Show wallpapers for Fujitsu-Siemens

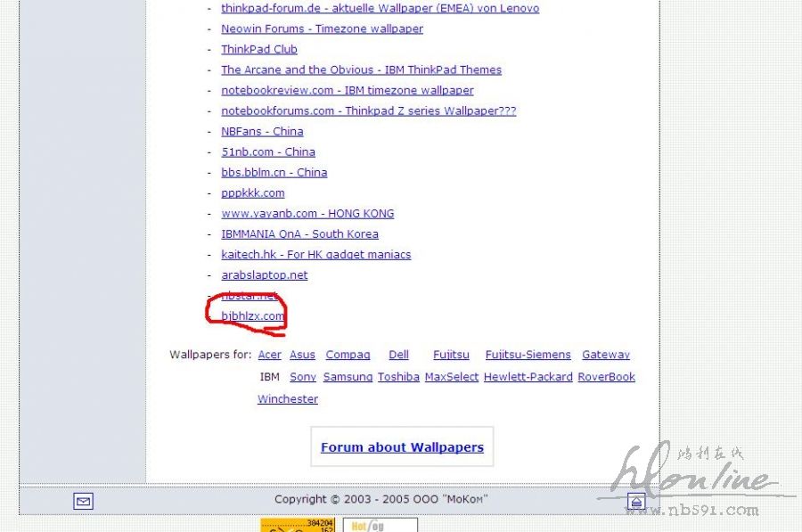point(528,355)
